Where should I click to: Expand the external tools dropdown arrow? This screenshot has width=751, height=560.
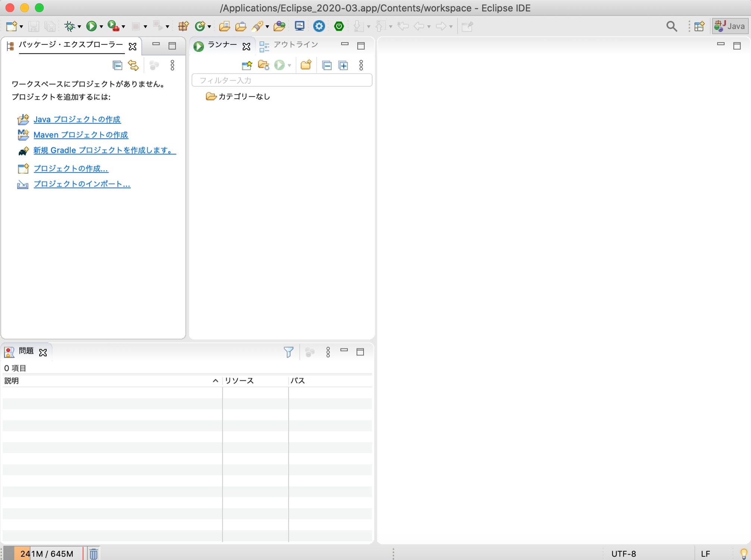click(123, 26)
